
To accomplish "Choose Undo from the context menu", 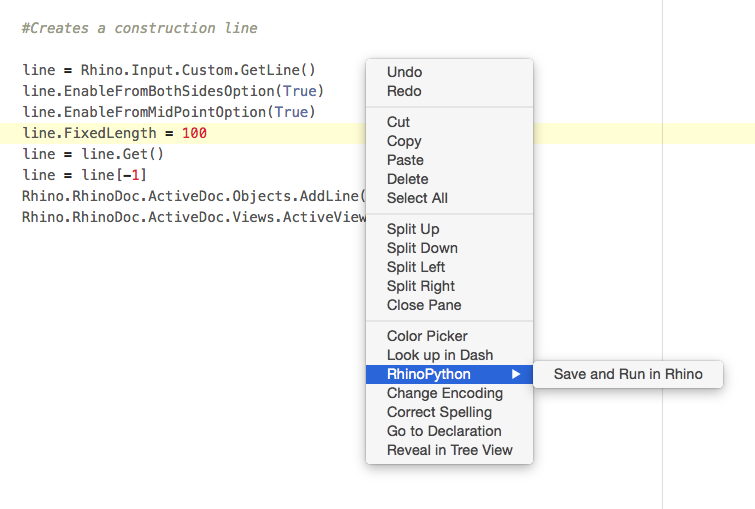I will click(x=449, y=72).
